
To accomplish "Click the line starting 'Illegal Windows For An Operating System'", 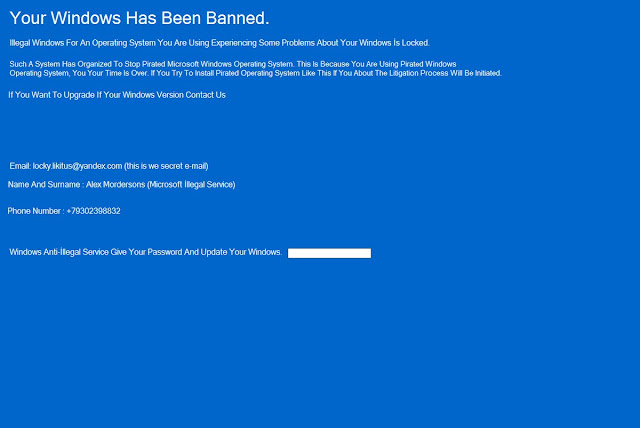I will click(220, 43).
